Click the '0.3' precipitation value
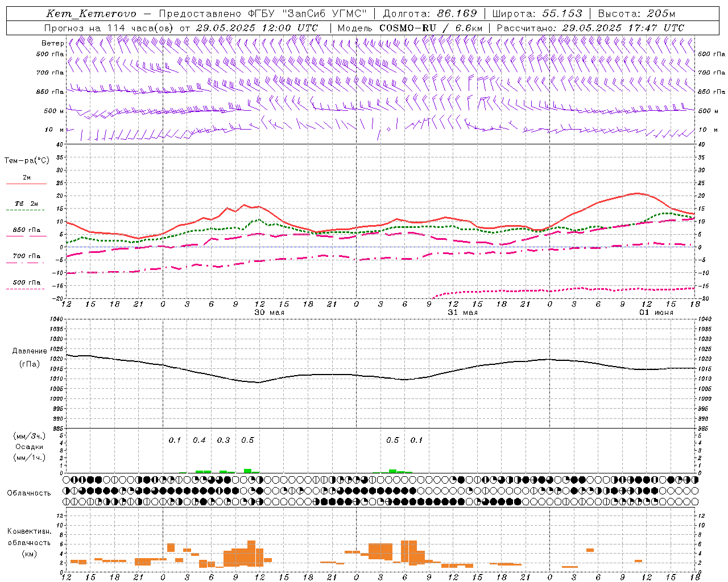 point(224,440)
